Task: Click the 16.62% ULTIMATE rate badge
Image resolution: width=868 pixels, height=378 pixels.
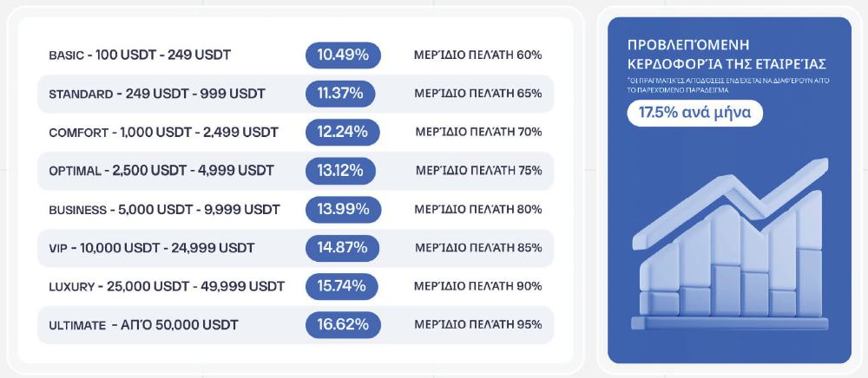Action: 343,325
